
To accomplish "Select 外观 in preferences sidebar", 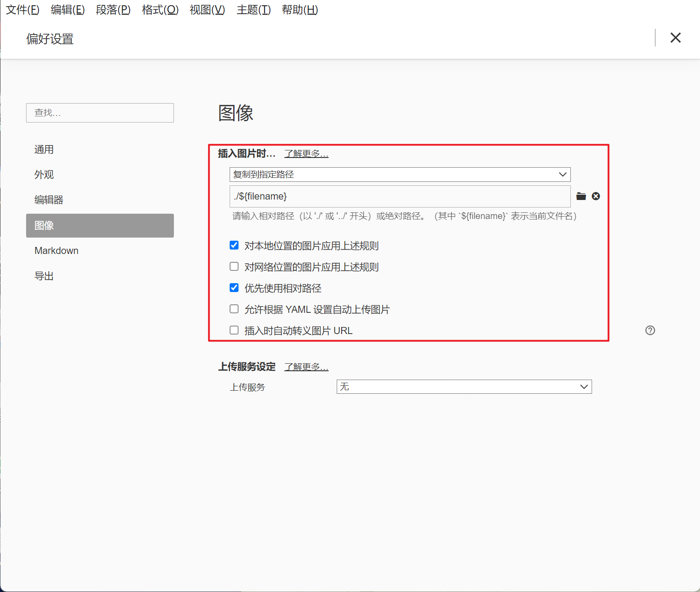I will (100, 175).
